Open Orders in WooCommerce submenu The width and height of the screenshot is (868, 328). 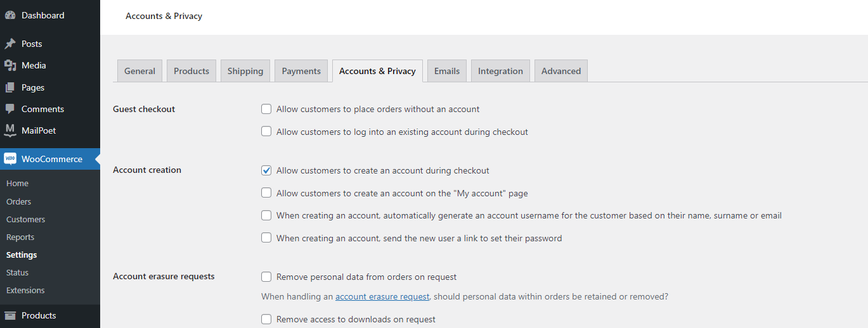point(18,201)
